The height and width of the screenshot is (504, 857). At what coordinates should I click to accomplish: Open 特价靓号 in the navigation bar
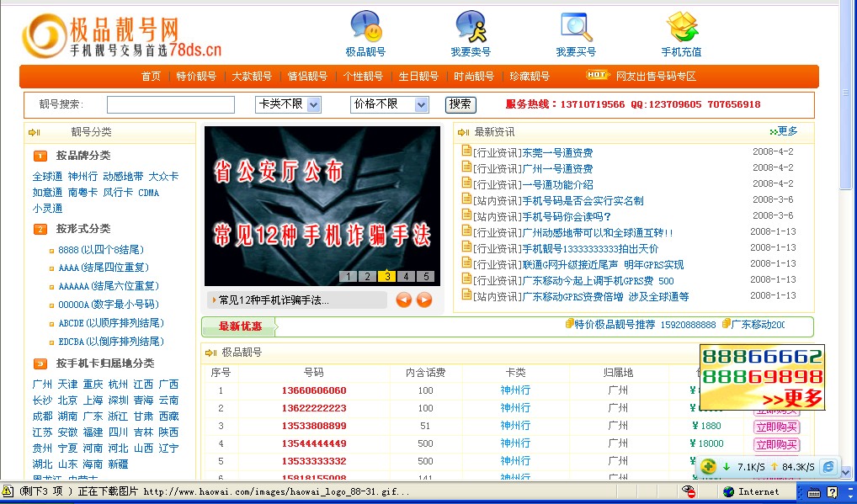196,77
